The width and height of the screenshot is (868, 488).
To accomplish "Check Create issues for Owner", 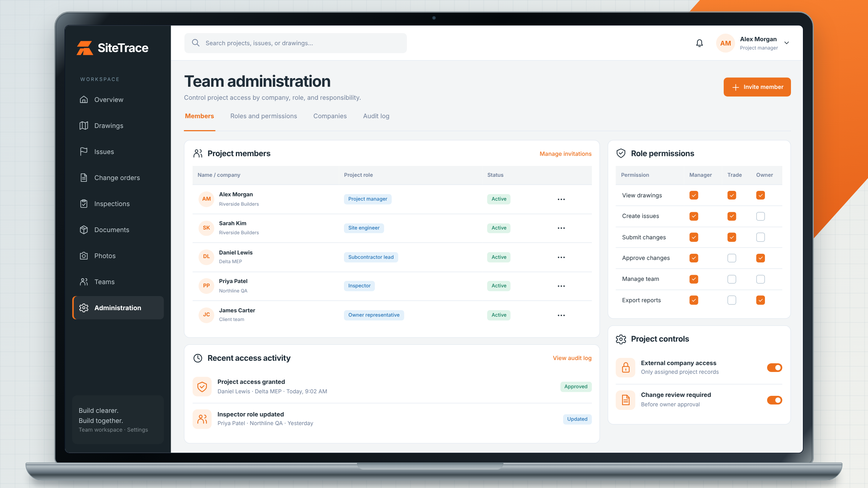I will (x=761, y=216).
